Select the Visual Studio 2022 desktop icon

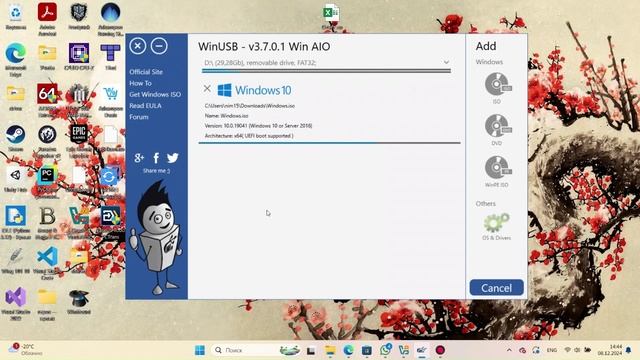coord(16,303)
